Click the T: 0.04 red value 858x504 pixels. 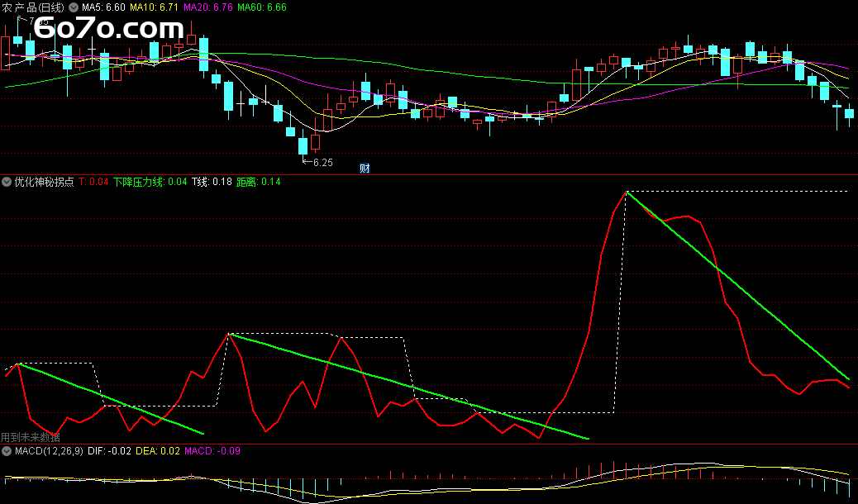[93, 182]
